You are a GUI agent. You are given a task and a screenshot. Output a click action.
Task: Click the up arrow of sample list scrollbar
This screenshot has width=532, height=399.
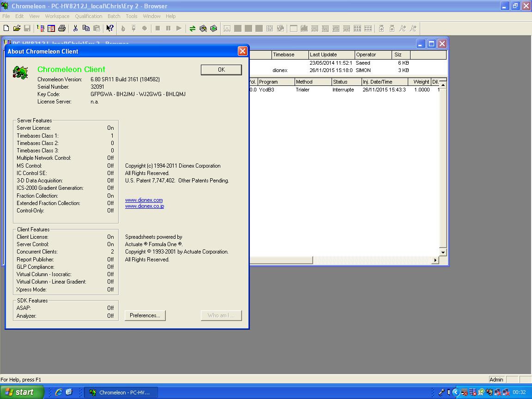point(443,85)
